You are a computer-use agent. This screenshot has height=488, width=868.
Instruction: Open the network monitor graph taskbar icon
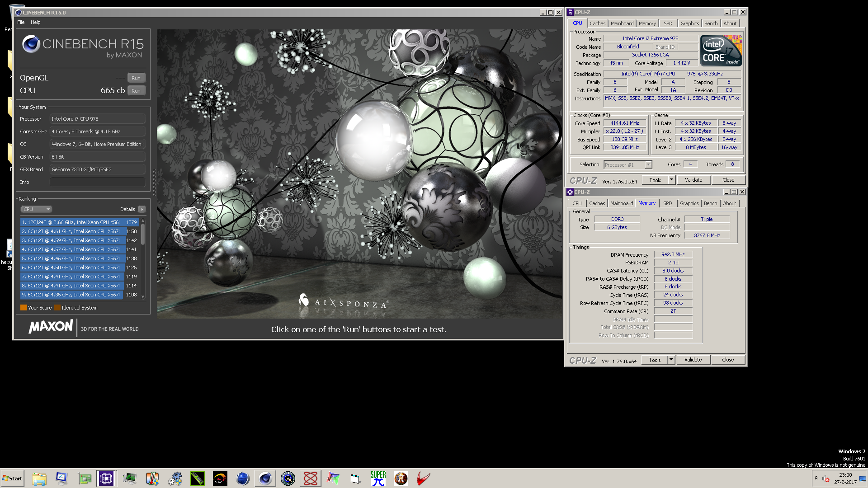point(130,479)
